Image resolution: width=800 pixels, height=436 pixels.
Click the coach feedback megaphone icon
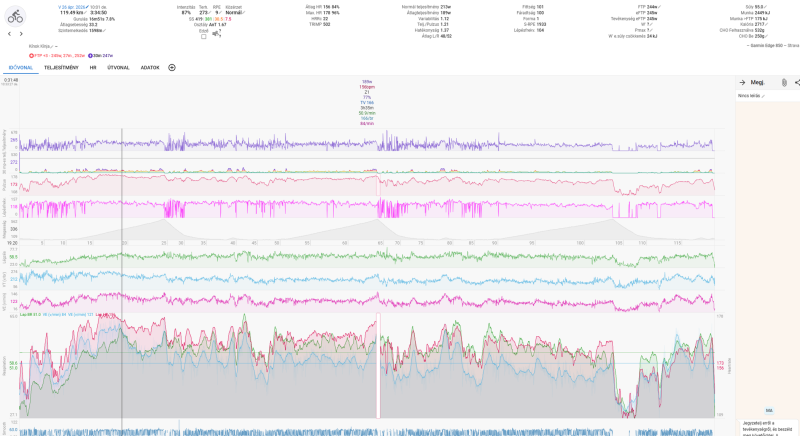[216, 34]
